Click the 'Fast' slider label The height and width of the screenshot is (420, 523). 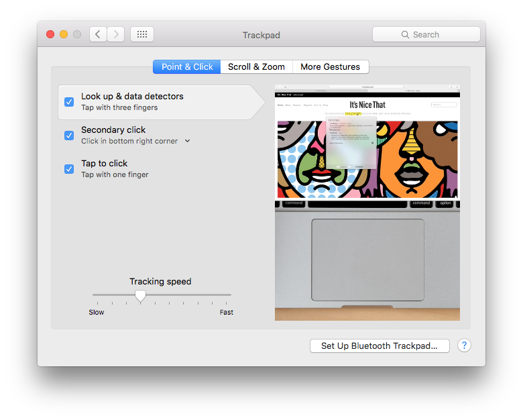227,312
